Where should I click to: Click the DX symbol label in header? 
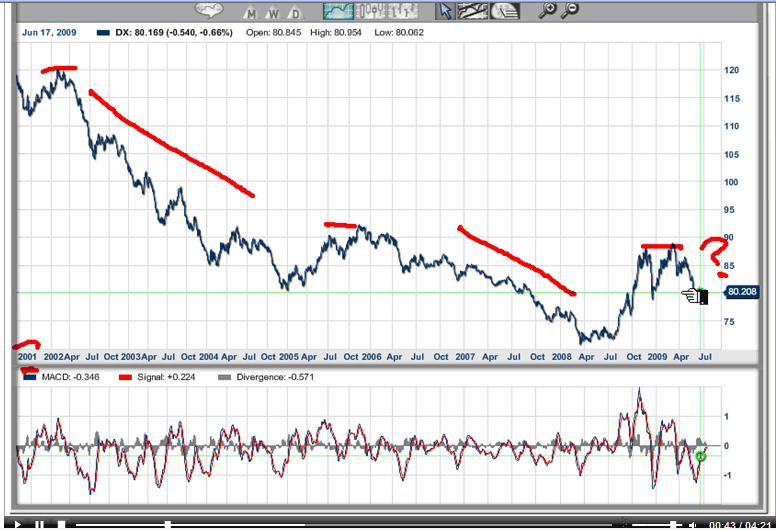(119, 32)
